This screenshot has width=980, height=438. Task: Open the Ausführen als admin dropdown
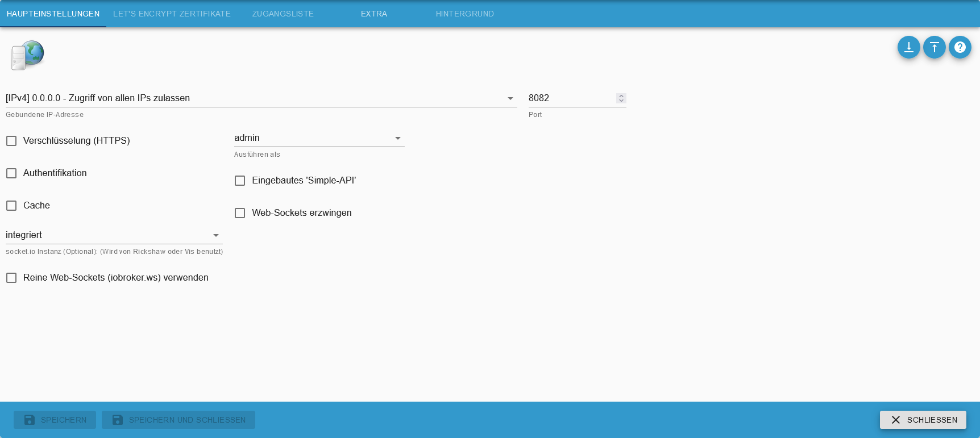coord(319,138)
